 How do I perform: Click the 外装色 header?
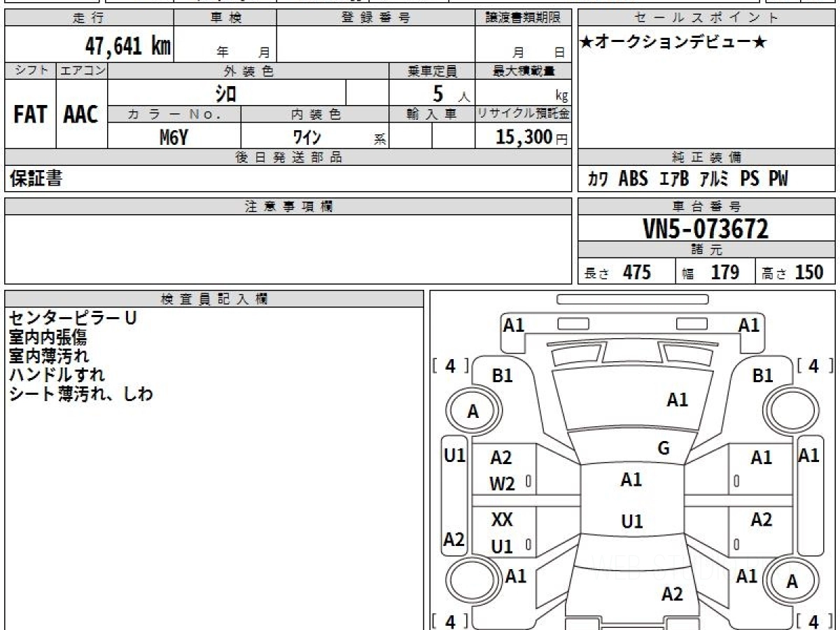tap(248, 71)
